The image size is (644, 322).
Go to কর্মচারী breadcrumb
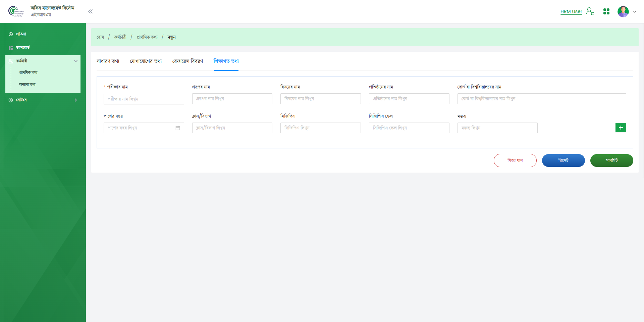click(120, 37)
